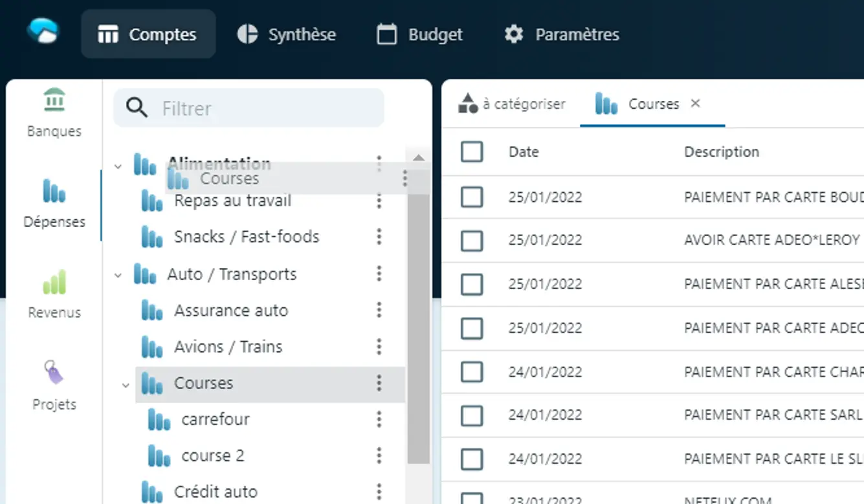The height and width of the screenshot is (504, 864).
Task: Click the cloud app logo
Action: point(43,31)
